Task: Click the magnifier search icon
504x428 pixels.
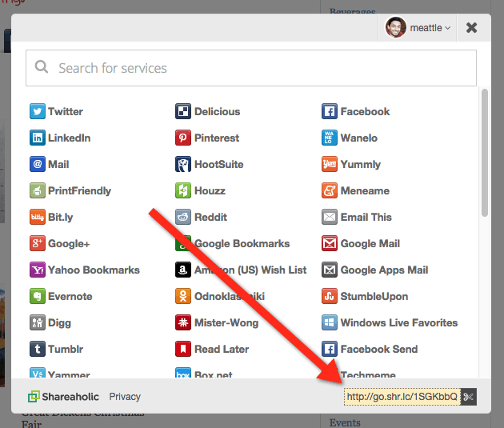Action: (42, 67)
